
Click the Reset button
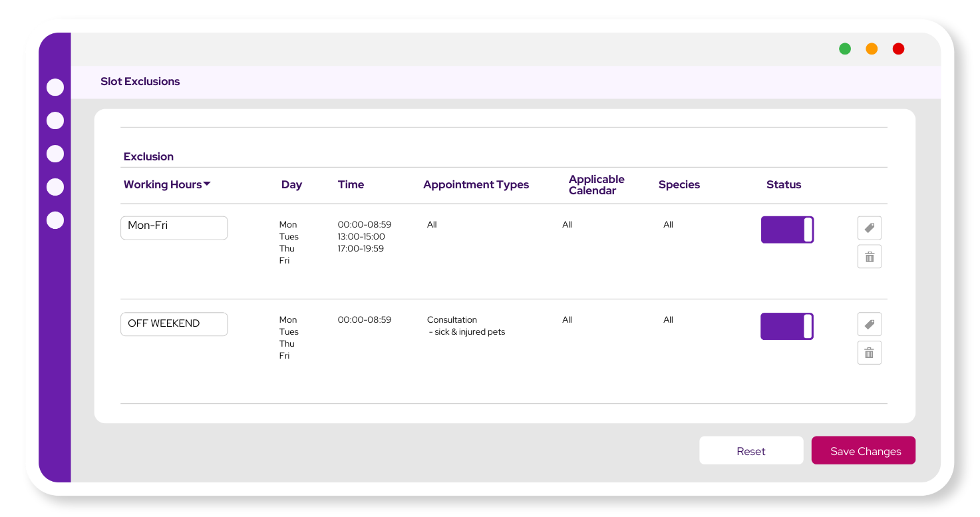(x=751, y=450)
